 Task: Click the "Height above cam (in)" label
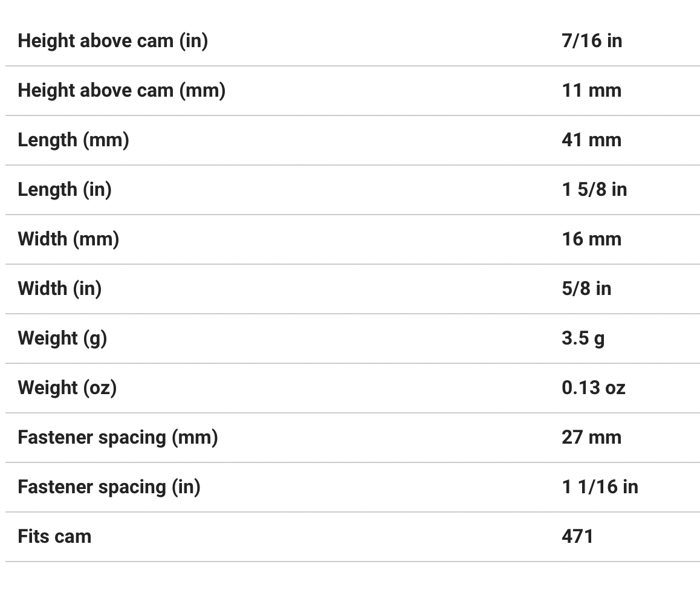[112, 41]
